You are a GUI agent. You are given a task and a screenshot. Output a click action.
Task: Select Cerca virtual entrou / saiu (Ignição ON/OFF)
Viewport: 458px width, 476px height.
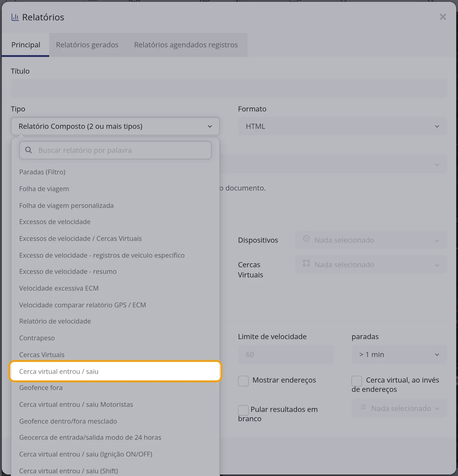point(115,454)
